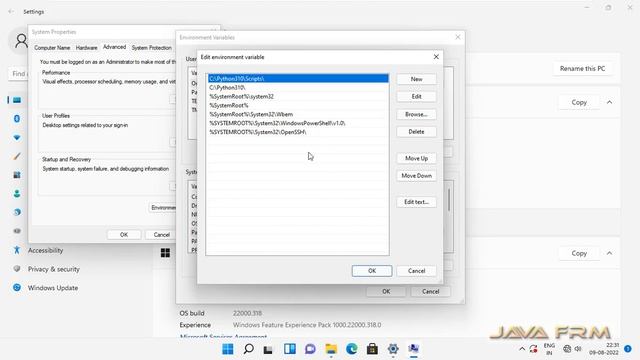Select the C:\Python310\Scripts\ path entry
Viewport: 640px width, 360px height.
pyautogui.click(x=298, y=78)
